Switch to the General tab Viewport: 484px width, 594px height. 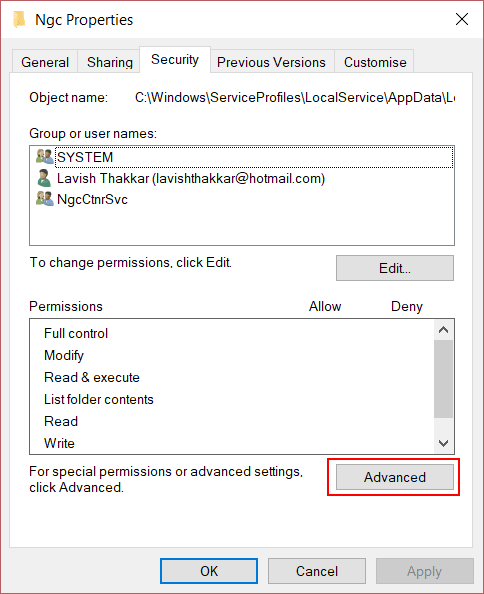tap(45, 62)
